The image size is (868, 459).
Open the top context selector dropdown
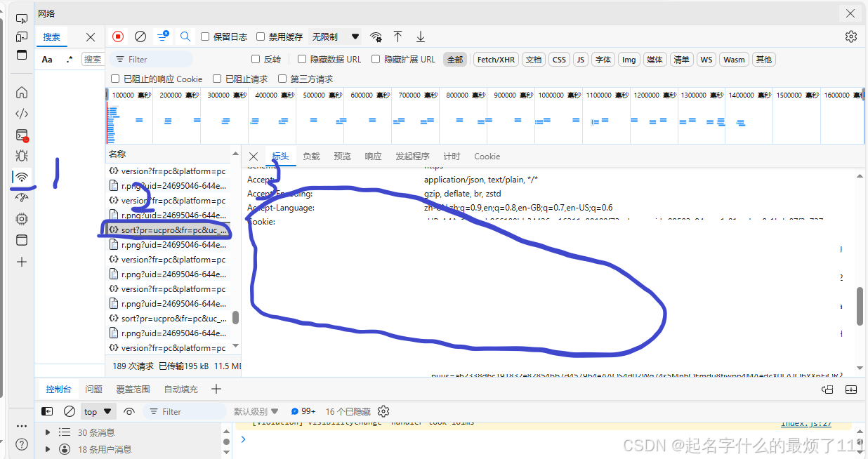pos(98,412)
